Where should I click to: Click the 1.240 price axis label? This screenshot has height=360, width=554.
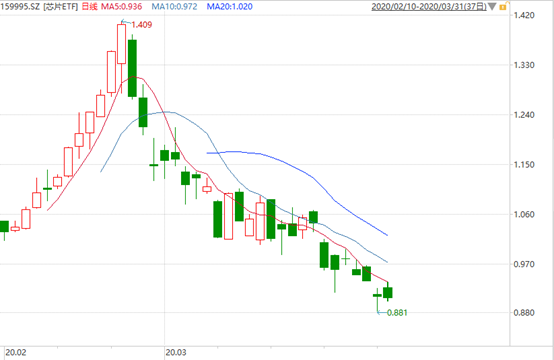[524, 115]
